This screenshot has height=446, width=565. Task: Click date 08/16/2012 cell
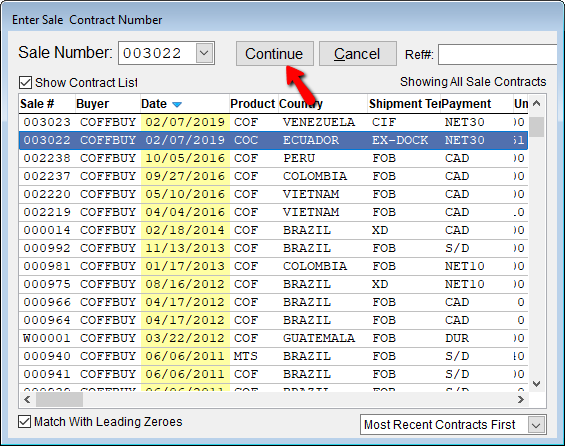tap(185, 284)
